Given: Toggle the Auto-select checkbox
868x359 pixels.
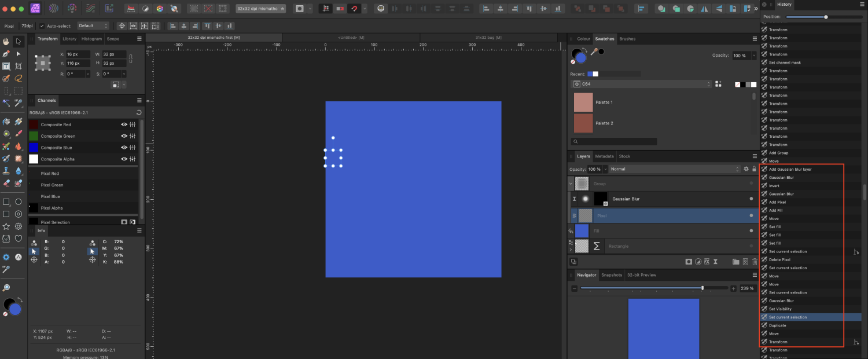Looking at the screenshot, I should pyautogui.click(x=42, y=26).
